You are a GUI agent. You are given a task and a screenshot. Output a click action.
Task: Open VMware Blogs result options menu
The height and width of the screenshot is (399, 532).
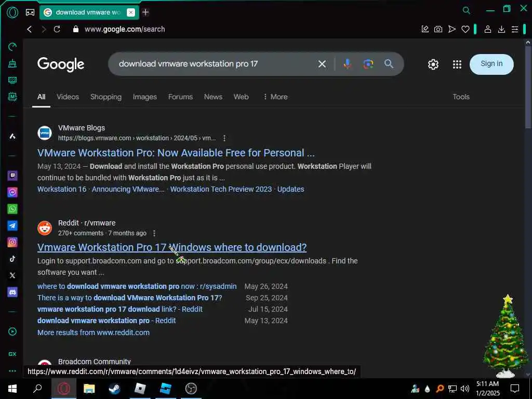pos(224,138)
